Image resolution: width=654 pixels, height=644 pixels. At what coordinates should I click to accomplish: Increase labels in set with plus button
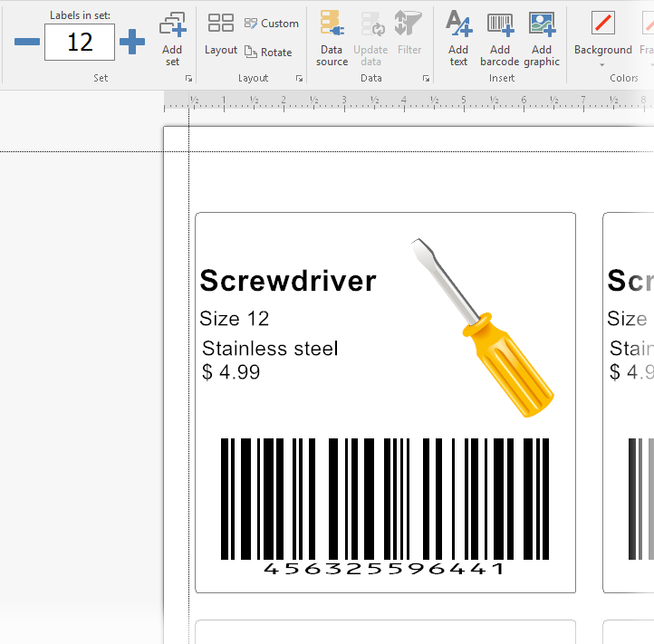pos(132,42)
